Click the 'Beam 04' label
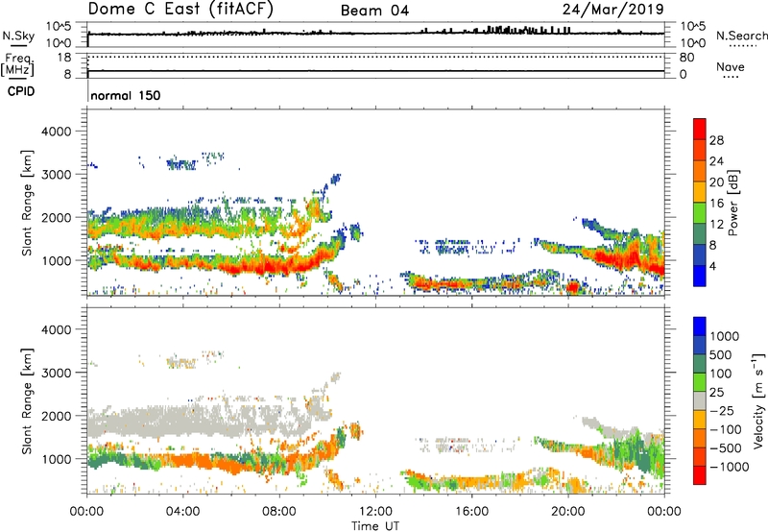Viewport: 768px width, 532px height. click(x=374, y=11)
